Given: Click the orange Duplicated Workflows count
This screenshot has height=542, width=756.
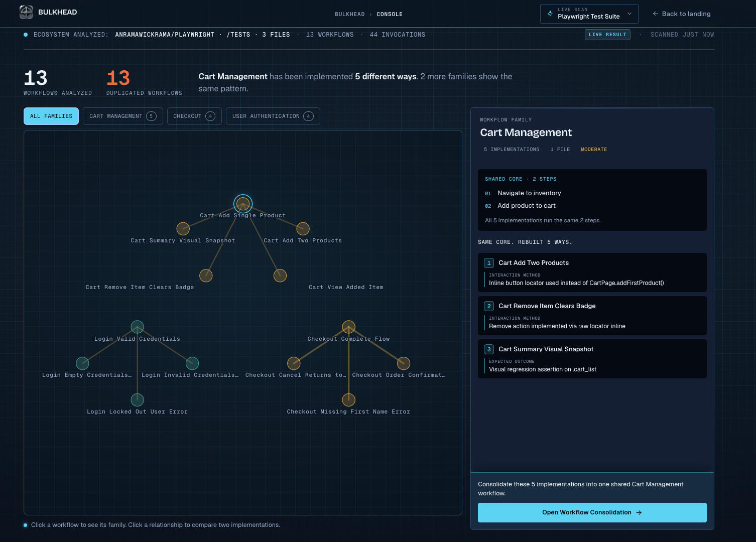Looking at the screenshot, I should tap(118, 78).
